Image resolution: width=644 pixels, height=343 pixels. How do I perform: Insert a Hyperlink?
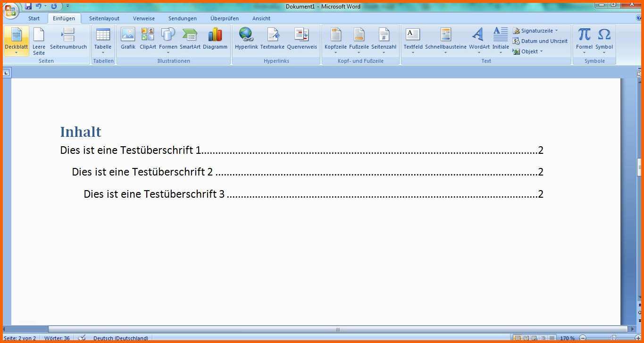246,38
